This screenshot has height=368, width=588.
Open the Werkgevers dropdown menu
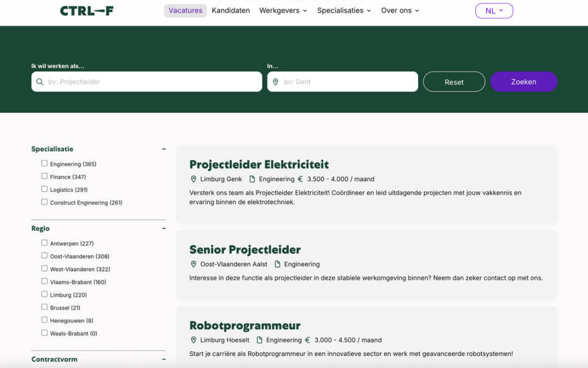283,10
